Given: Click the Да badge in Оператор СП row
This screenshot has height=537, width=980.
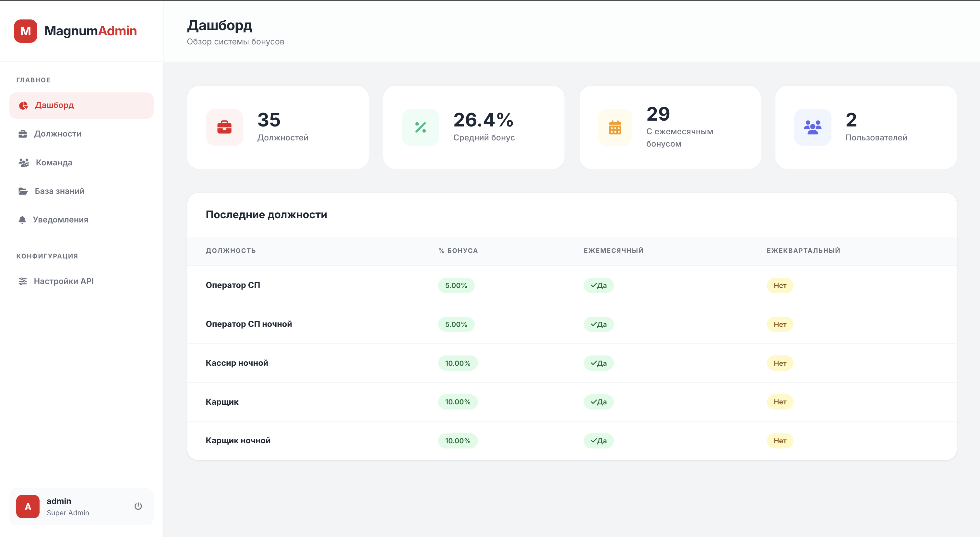Looking at the screenshot, I should [x=599, y=285].
